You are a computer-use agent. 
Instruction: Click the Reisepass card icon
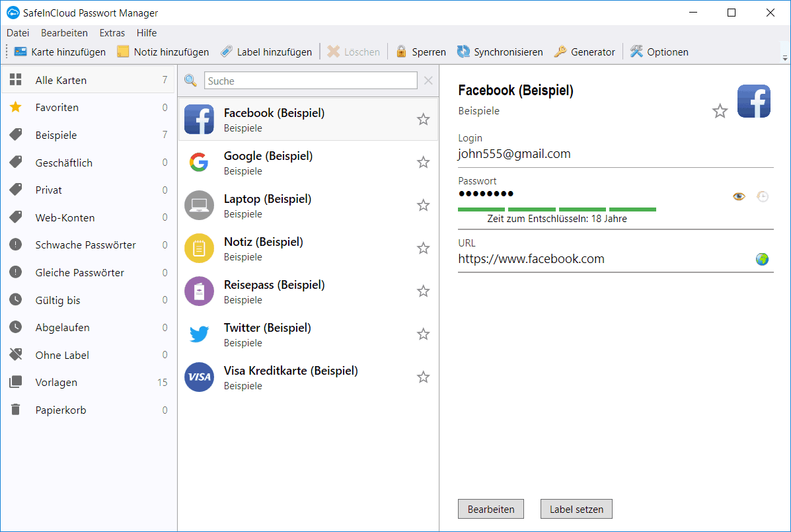(x=200, y=291)
